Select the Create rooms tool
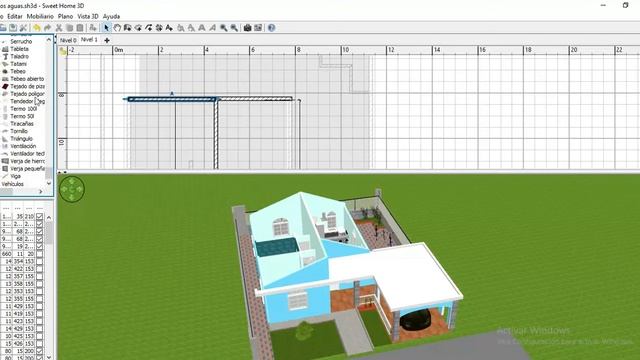 pyautogui.click(x=138, y=28)
